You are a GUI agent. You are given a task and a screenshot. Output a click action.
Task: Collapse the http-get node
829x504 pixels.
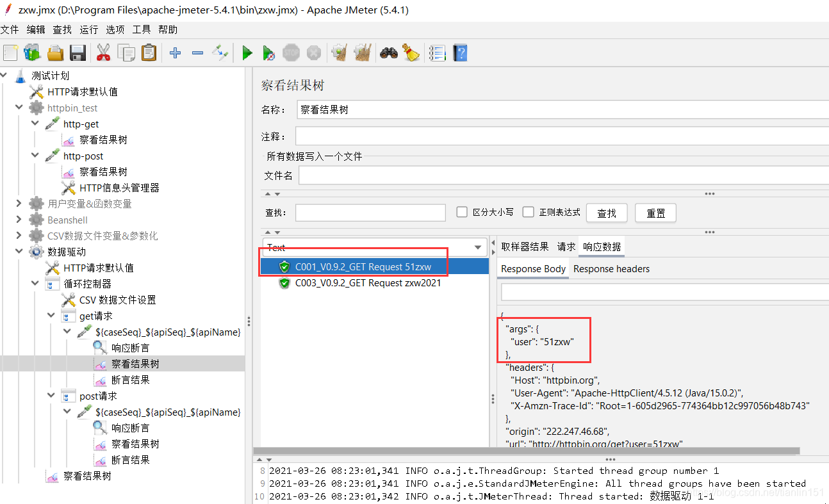pos(35,124)
